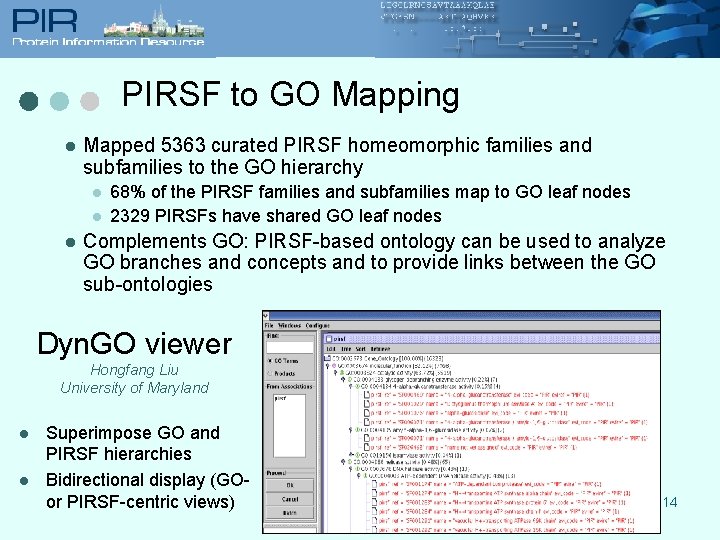
Task: Click the helicase activity GO term icon
Action: pyautogui.click(x=349, y=462)
